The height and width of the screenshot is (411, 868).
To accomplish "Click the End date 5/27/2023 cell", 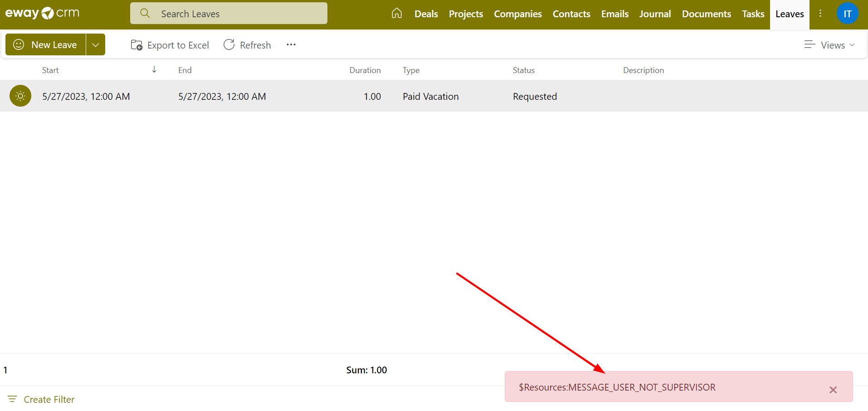I will point(222,96).
